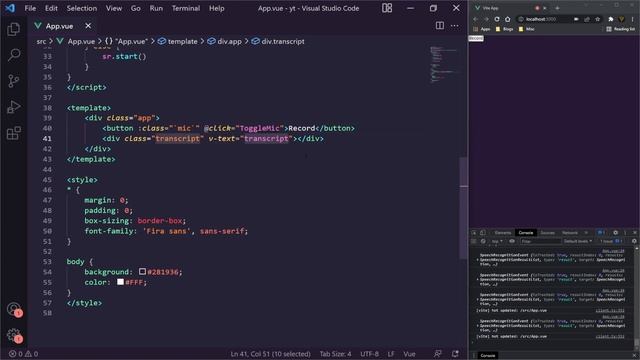Open console settings gear beside issues

(x=634, y=241)
